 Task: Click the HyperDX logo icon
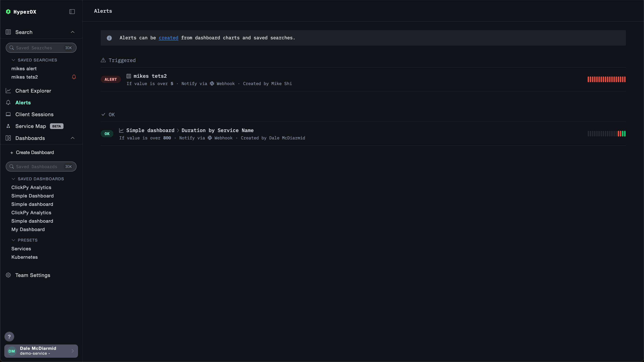(x=8, y=12)
